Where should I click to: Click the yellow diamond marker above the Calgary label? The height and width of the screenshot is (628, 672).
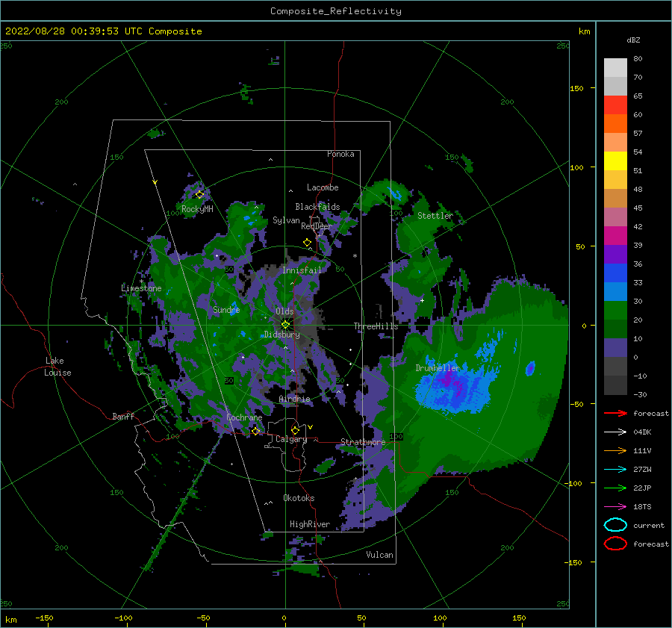(295, 430)
